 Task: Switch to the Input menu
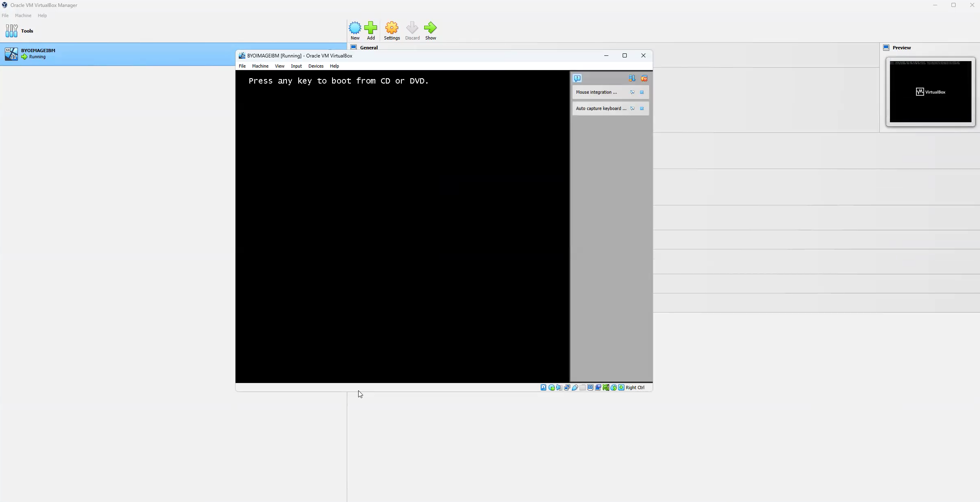(x=296, y=66)
